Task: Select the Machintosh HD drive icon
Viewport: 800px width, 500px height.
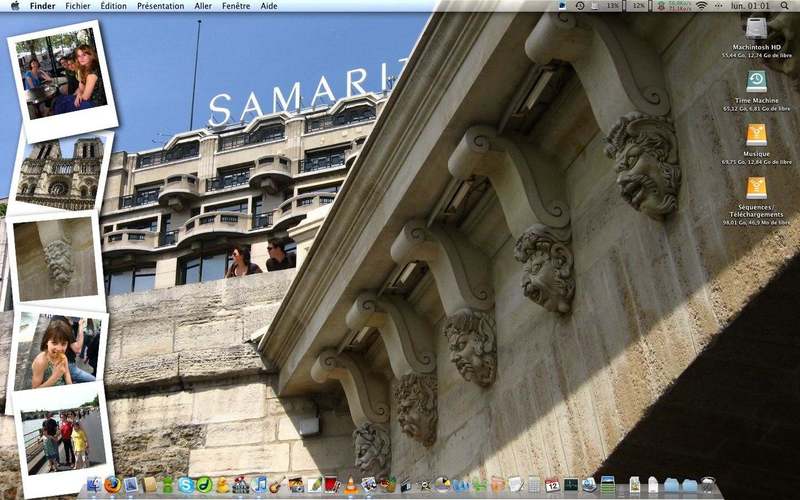Action: click(x=756, y=28)
